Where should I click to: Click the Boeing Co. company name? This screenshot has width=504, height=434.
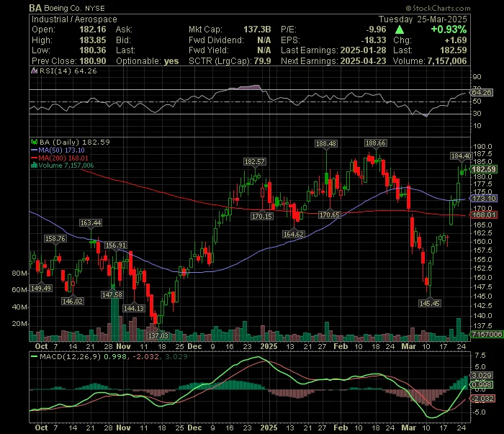(63, 9)
